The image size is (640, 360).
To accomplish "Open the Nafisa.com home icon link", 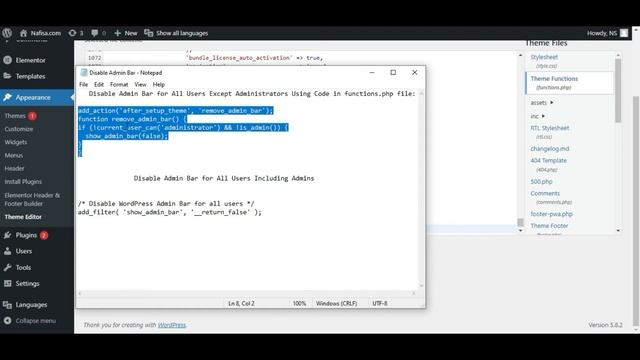I will [23, 33].
